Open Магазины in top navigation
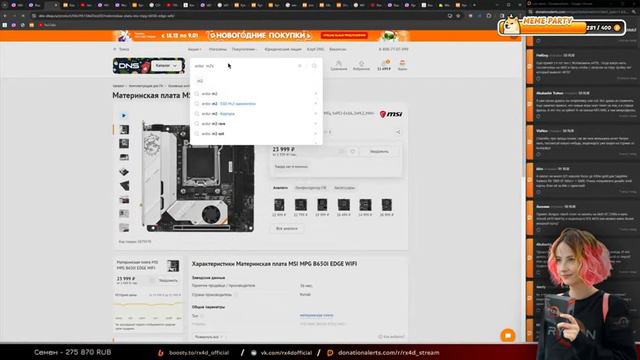Viewport: 640px width, 360px height. 218,49
